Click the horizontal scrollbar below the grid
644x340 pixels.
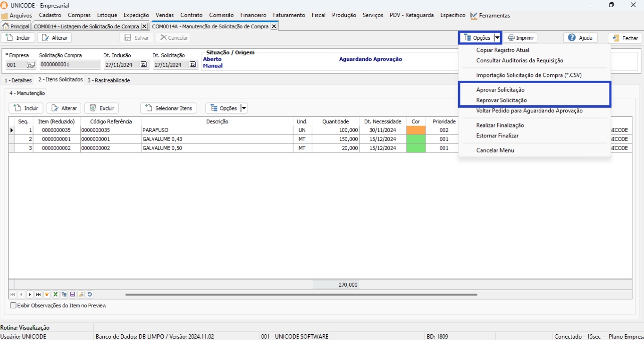click(301, 294)
